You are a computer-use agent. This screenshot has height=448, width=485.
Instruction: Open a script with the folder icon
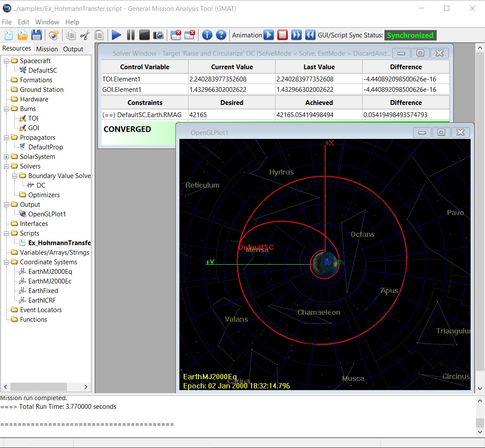click(x=23, y=35)
